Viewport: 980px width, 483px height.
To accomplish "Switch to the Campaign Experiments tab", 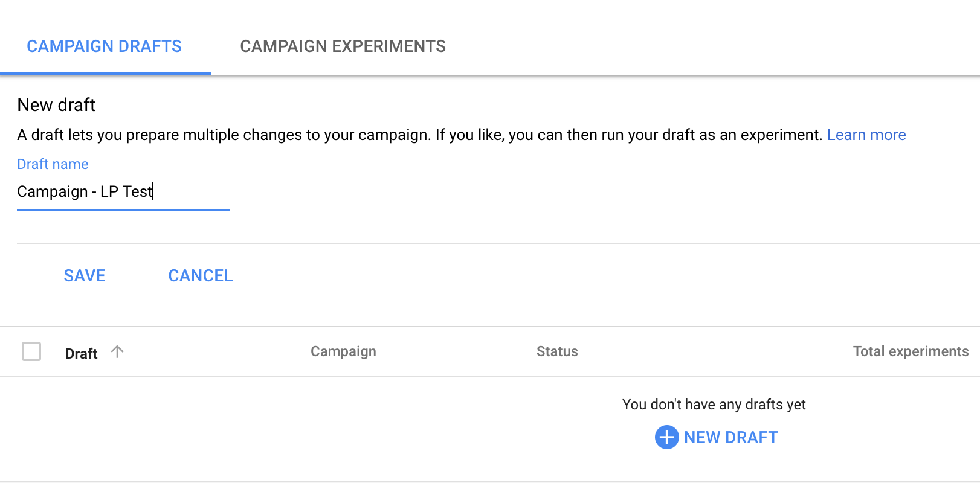I will pyautogui.click(x=343, y=46).
